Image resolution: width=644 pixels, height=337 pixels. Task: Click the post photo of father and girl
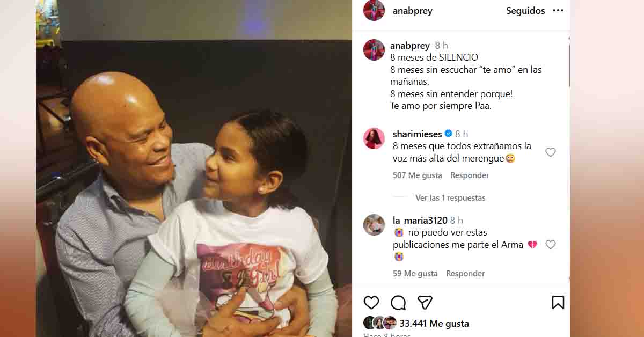point(194,169)
